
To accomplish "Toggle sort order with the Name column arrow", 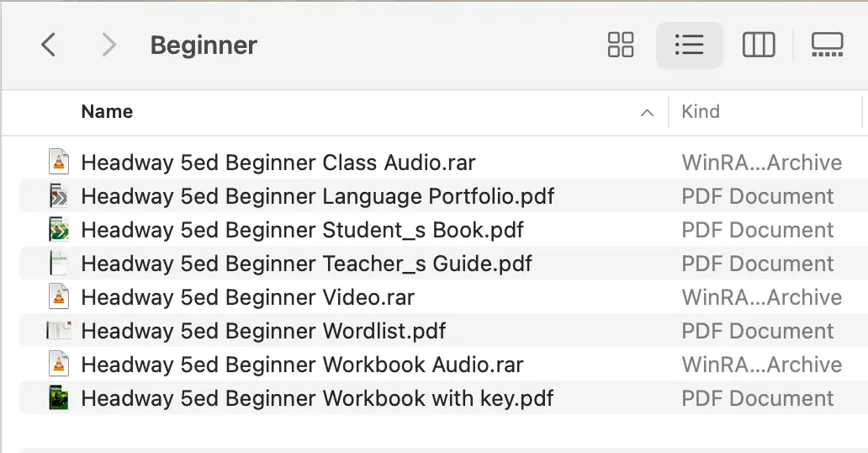I will click(x=647, y=113).
